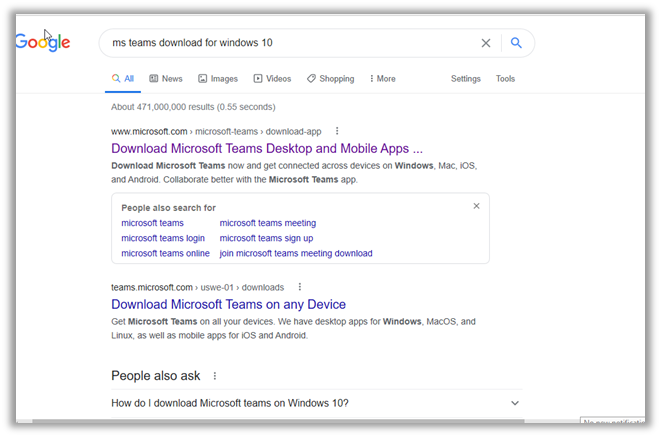
Task: Switch to the Images tab
Action: pyautogui.click(x=218, y=79)
